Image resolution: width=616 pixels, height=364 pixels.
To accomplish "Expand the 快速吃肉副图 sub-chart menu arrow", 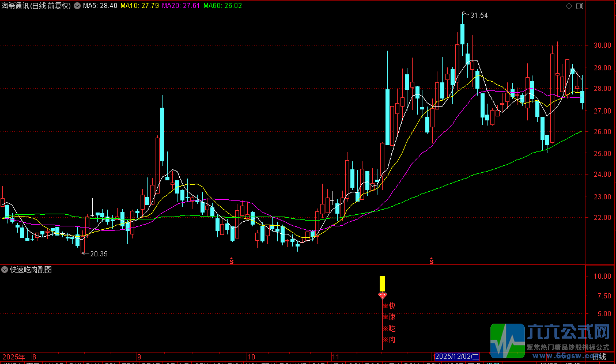I will 5,270.
